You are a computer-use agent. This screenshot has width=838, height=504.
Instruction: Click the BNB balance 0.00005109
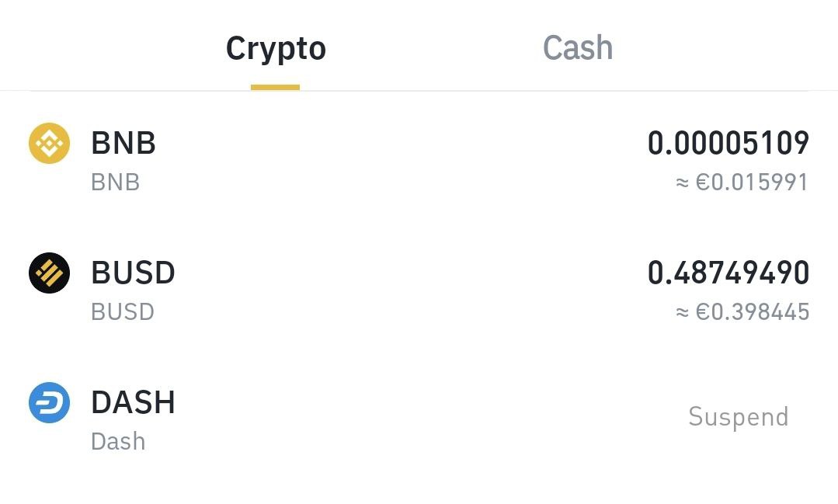point(728,143)
